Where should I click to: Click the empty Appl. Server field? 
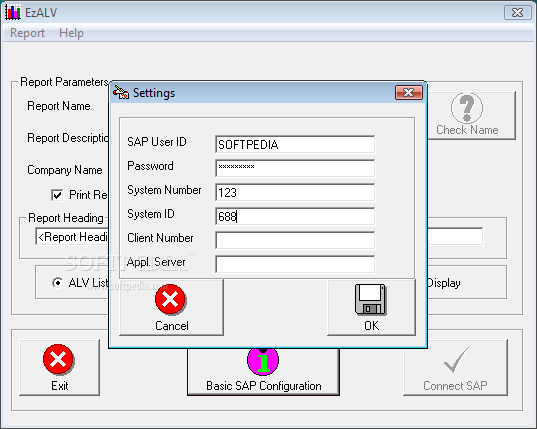point(295,264)
